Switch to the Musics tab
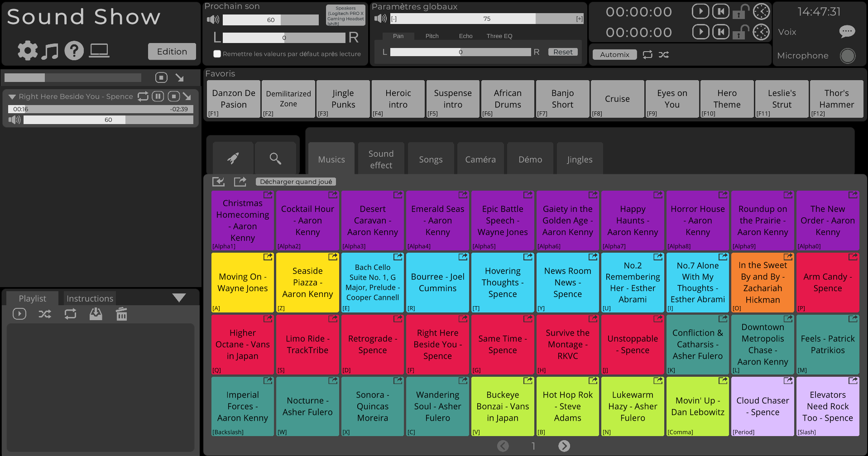Viewport: 868px width, 456px height. click(331, 159)
